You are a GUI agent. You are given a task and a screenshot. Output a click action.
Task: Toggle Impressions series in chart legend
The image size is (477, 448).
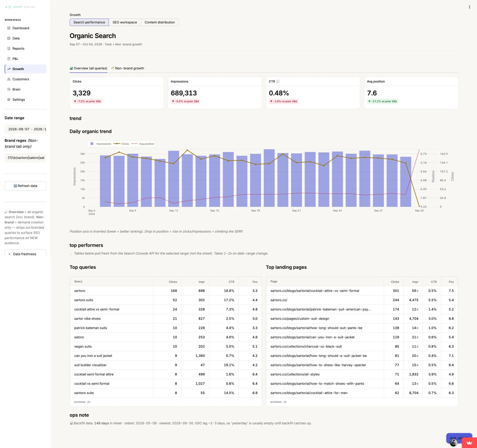pos(101,144)
